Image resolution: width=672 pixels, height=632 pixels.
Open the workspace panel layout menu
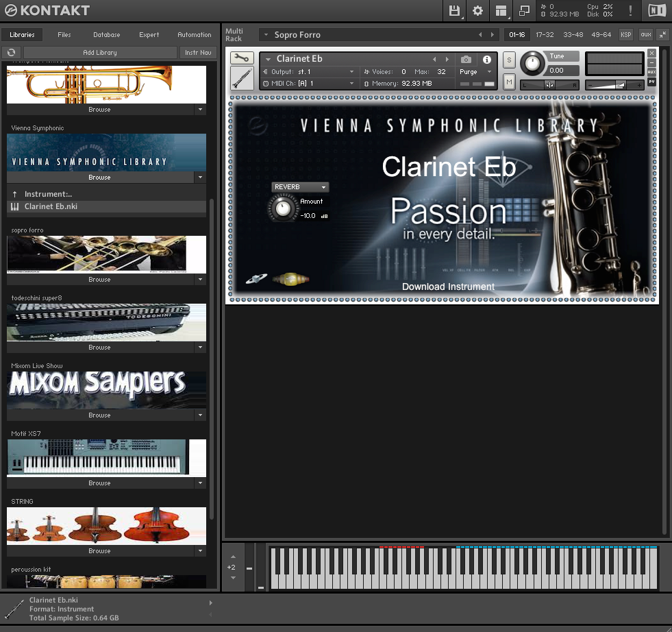(x=501, y=11)
